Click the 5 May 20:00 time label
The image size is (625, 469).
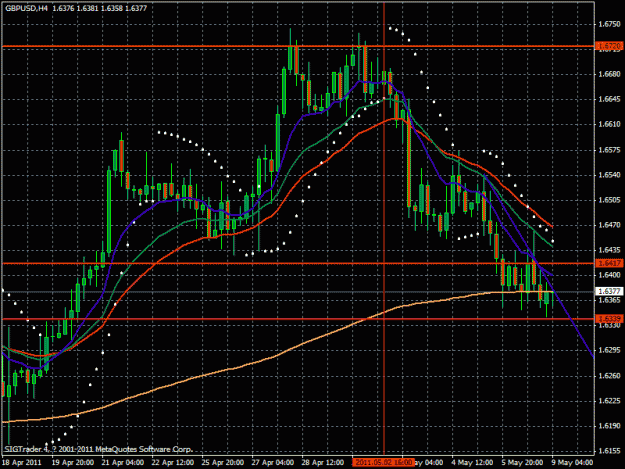(523, 463)
